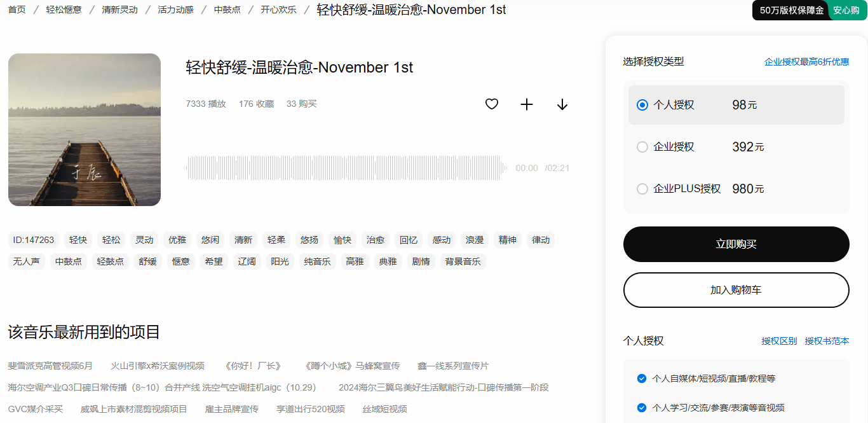
Task: Select the 治愈 tag
Action: coord(376,240)
